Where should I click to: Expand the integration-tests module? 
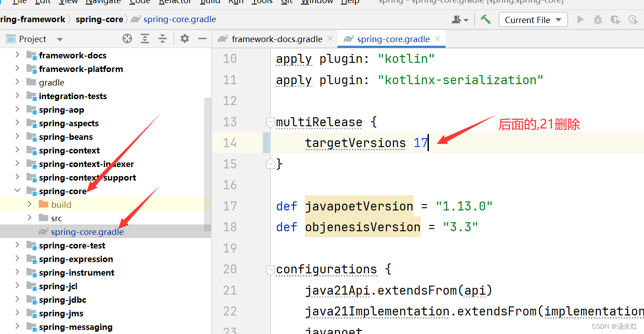(17, 96)
